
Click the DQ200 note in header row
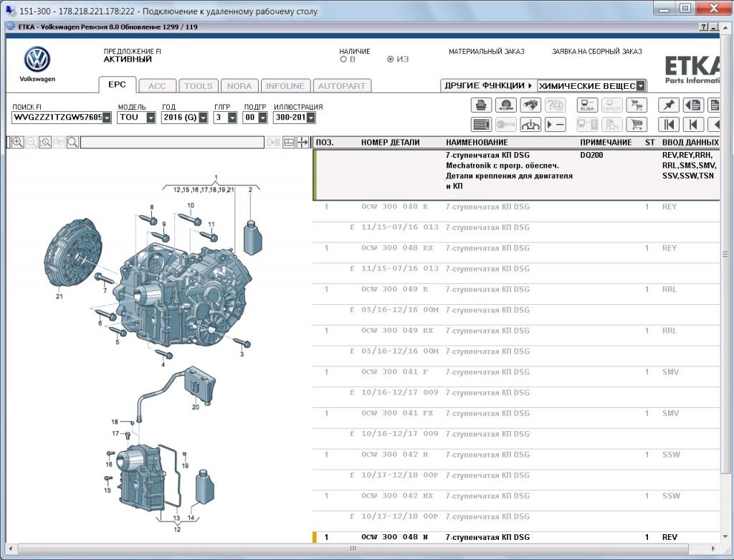pos(591,155)
